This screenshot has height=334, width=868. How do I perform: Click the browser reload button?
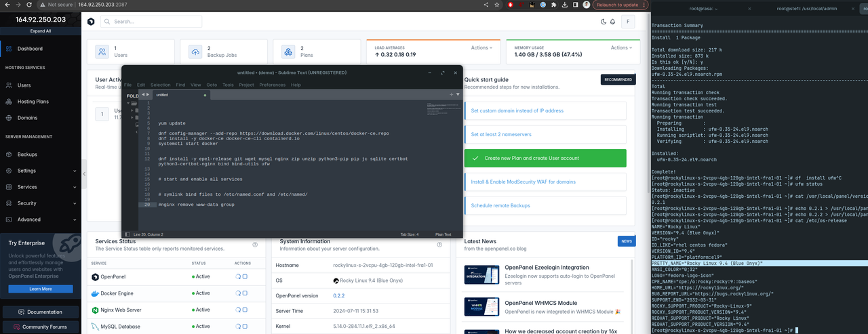(x=31, y=5)
